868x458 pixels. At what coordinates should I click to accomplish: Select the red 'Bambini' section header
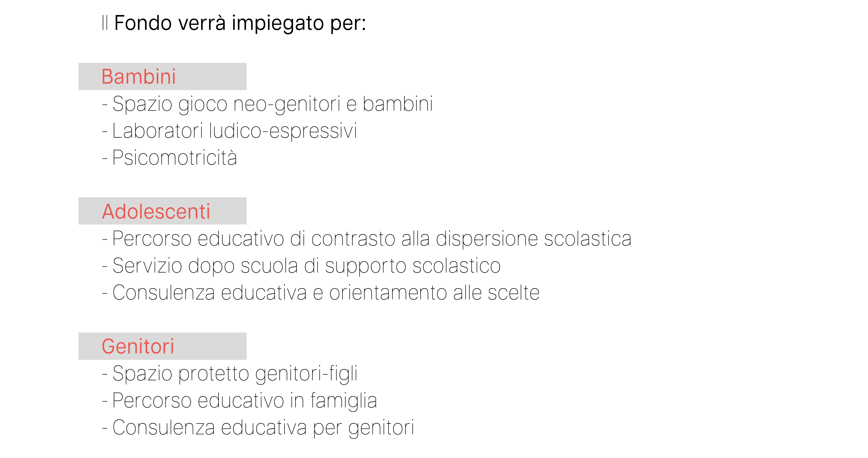(138, 77)
